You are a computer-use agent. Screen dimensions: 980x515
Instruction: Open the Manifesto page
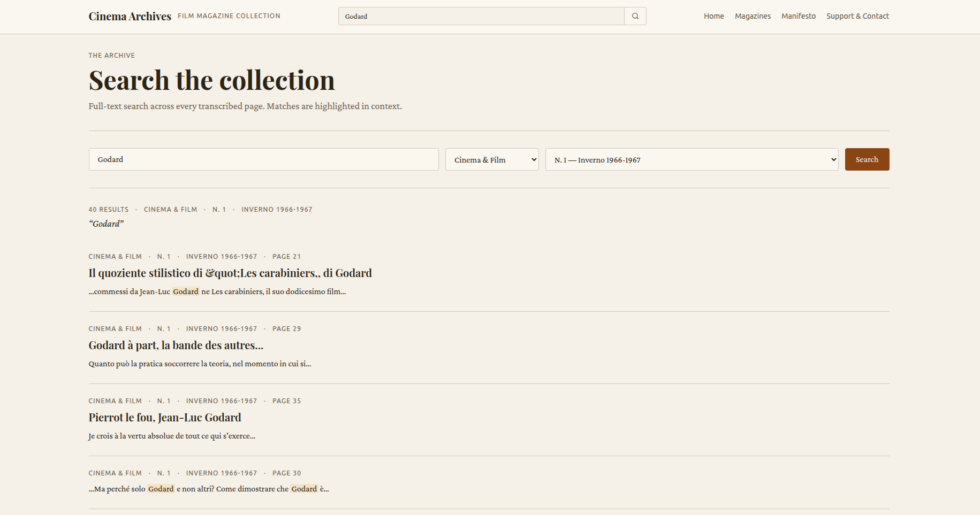tap(799, 16)
